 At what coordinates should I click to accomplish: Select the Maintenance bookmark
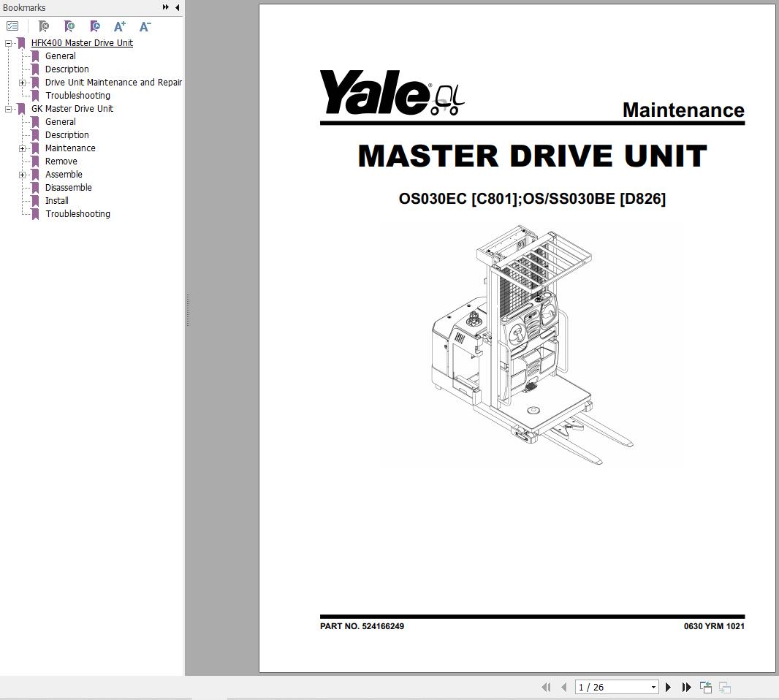click(70, 148)
